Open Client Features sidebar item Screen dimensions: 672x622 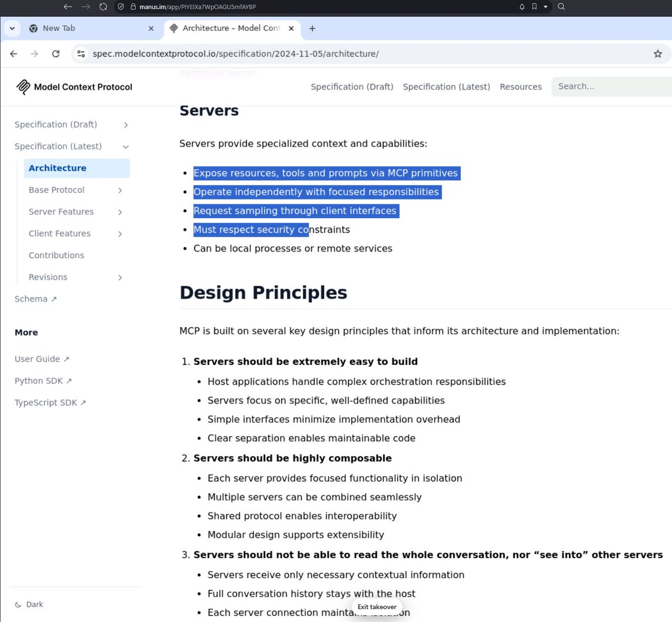tap(59, 234)
